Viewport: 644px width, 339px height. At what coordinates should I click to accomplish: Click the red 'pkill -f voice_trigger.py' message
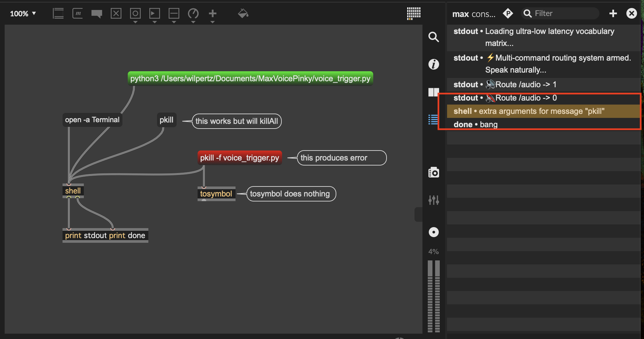point(240,158)
